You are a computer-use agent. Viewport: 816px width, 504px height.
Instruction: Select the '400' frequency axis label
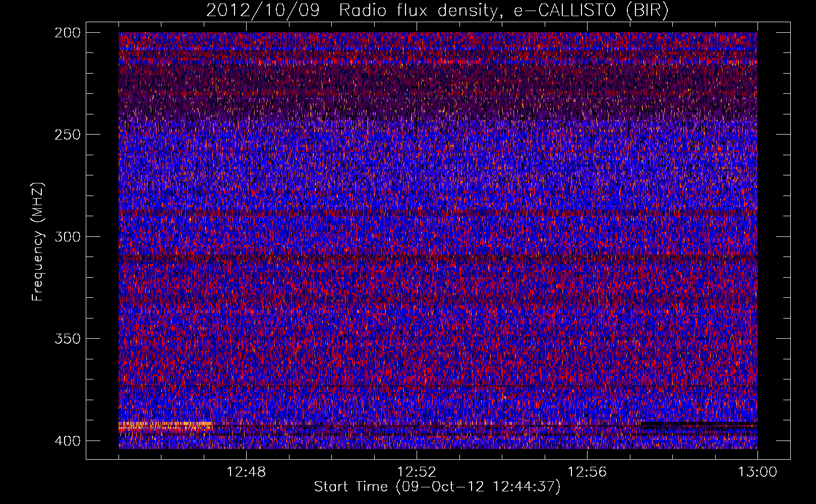tap(67, 440)
